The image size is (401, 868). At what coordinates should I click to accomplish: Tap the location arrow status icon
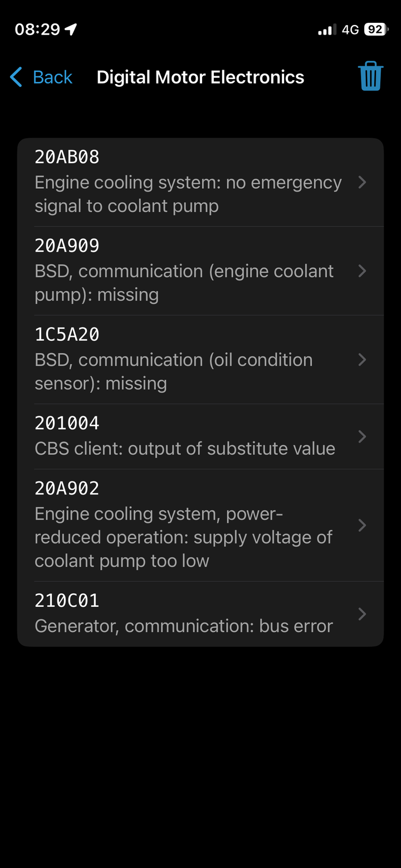[x=71, y=30]
